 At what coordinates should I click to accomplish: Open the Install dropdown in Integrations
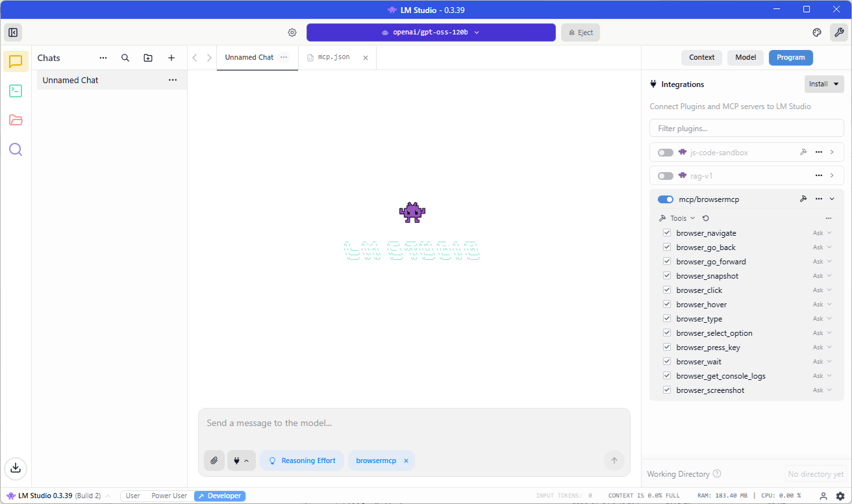click(823, 84)
